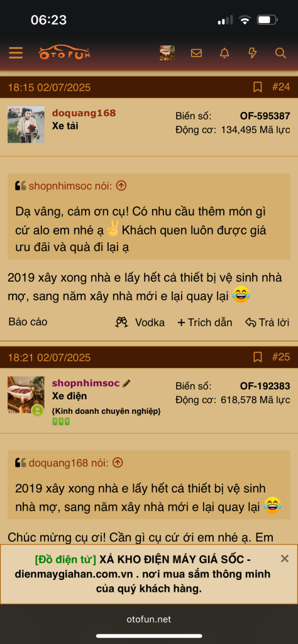298x644 pixels.
Task: Open the doquang168 username profile link
Action: pos(84,113)
